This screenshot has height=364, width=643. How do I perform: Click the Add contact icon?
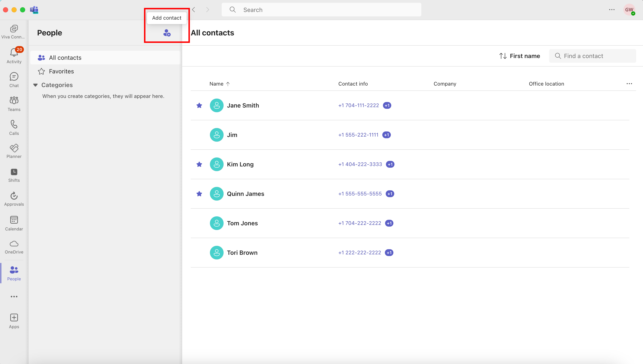pos(167,33)
